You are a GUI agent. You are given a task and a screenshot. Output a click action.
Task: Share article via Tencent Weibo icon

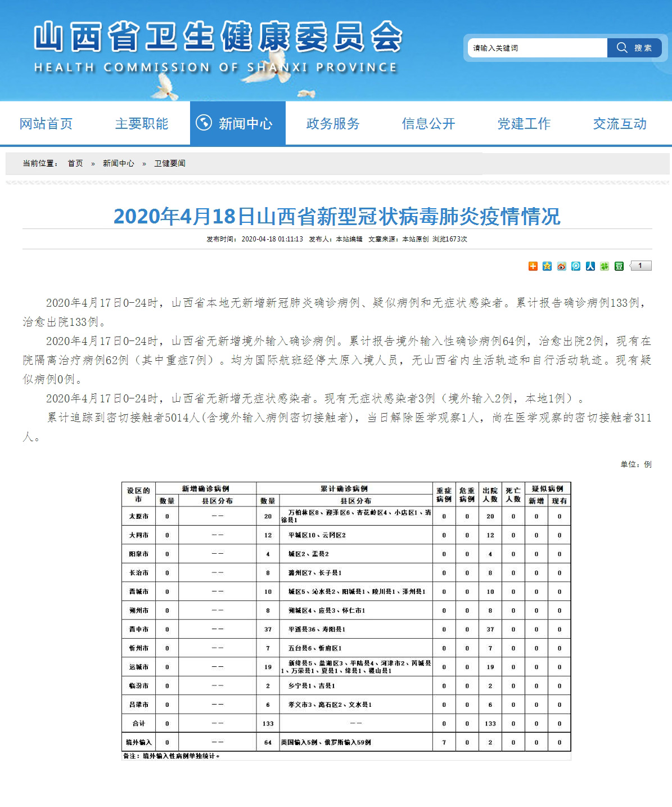[x=576, y=266]
